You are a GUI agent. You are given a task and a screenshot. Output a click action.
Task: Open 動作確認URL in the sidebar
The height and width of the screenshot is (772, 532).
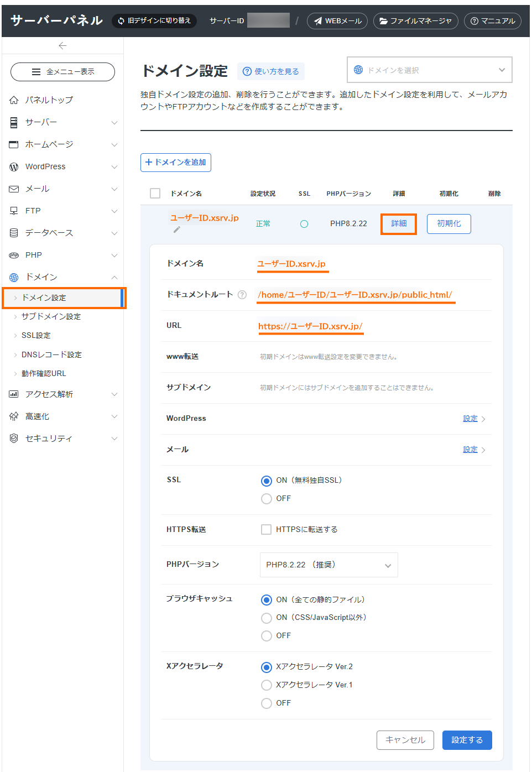[x=44, y=374]
